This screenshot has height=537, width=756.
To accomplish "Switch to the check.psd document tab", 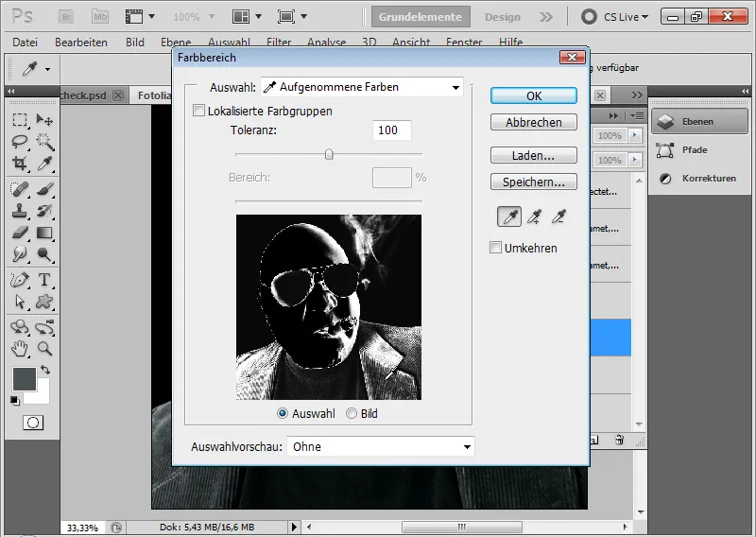I will [x=84, y=95].
